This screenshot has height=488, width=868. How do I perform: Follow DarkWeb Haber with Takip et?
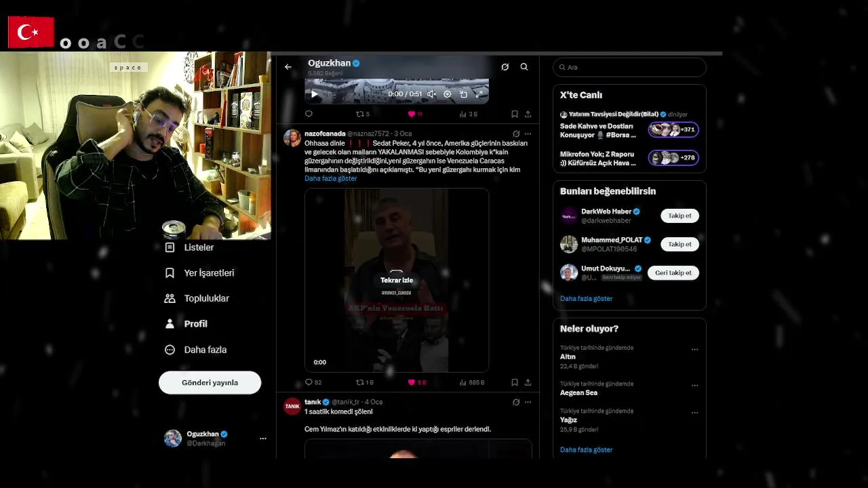[x=679, y=216]
